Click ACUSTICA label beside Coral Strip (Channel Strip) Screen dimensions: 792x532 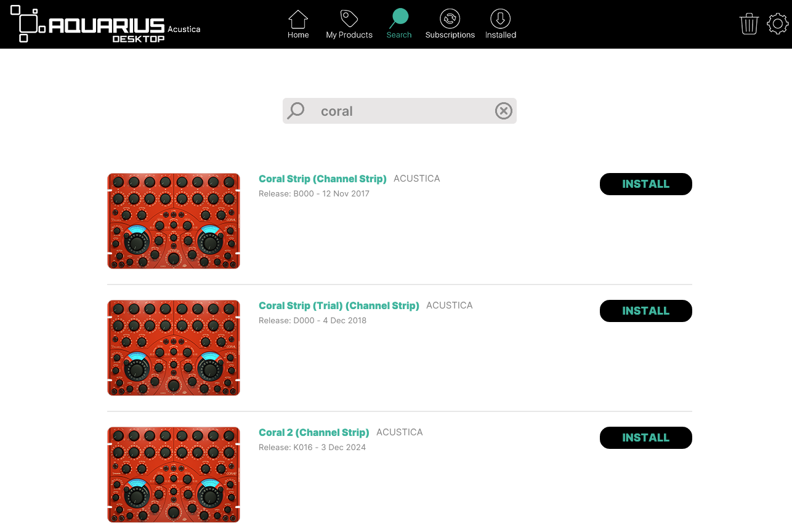[x=417, y=179]
